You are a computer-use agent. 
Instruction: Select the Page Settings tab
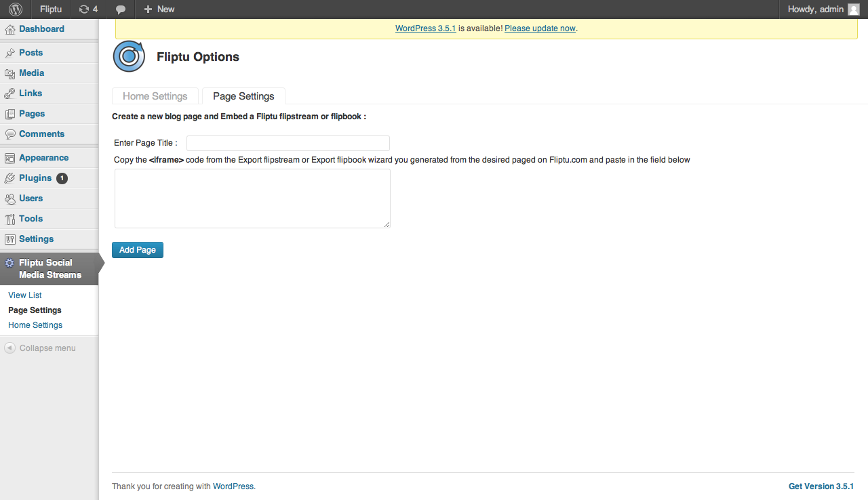tap(243, 96)
